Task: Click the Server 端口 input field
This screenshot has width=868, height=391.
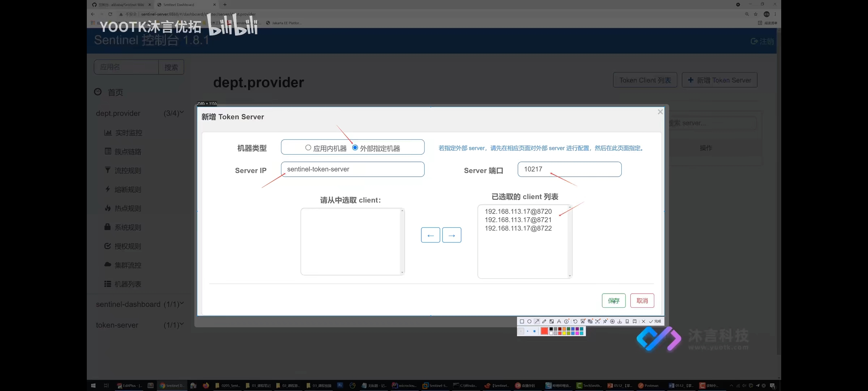Action: click(570, 169)
